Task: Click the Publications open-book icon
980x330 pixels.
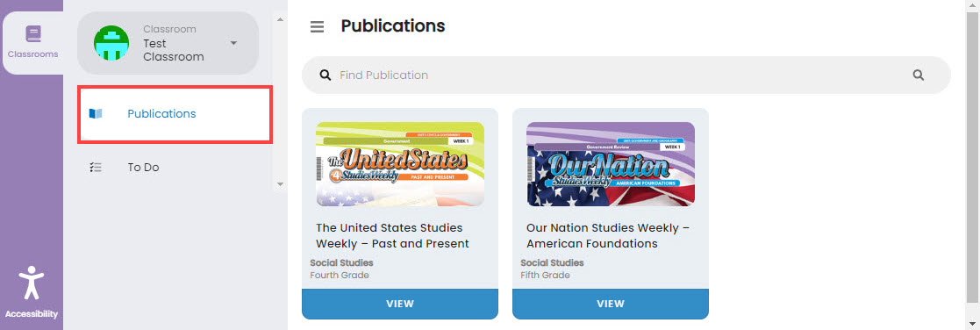Action: (x=96, y=114)
